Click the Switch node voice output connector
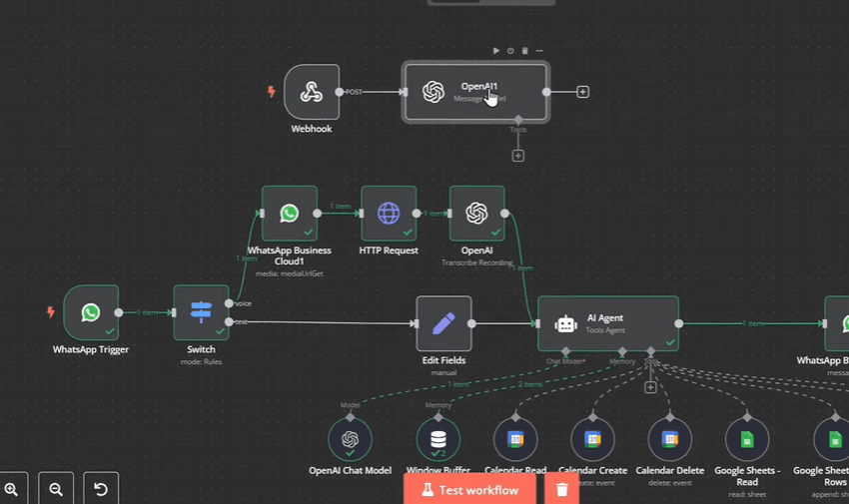849x504 pixels. click(x=229, y=303)
